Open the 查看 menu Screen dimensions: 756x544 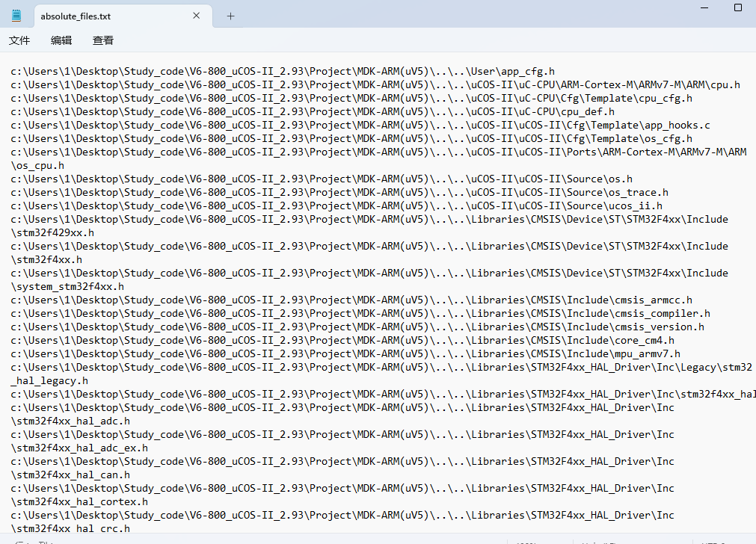102,40
